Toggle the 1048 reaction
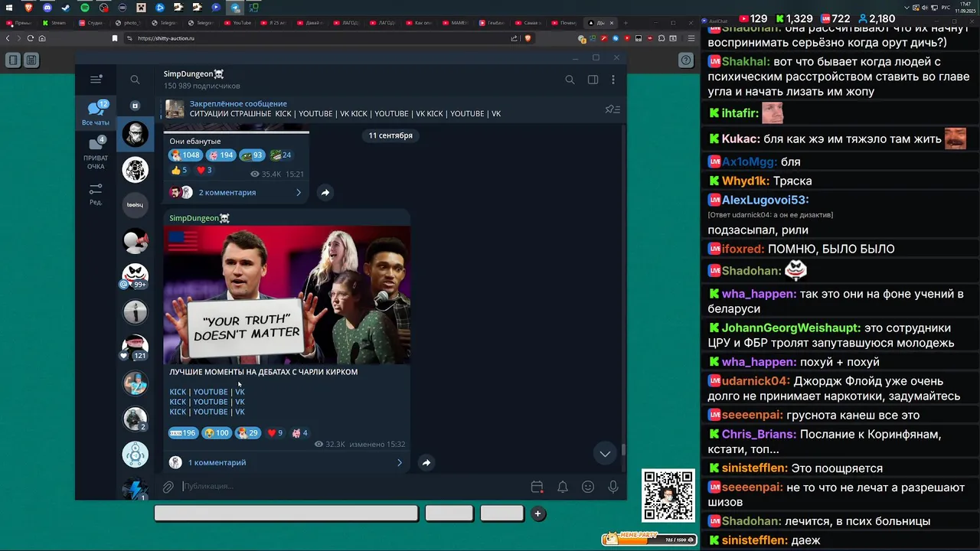This screenshot has height=551, width=980. pos(185,155)
